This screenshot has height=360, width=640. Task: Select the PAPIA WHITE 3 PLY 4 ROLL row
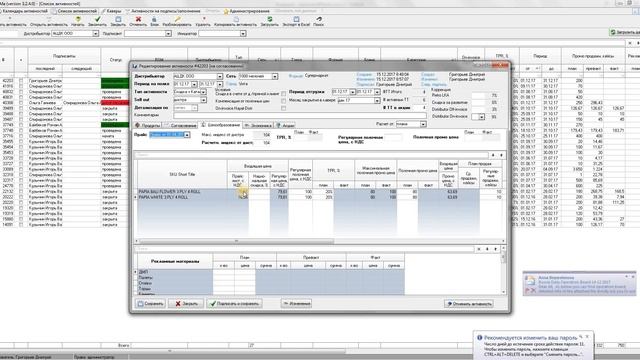pyautogui.click(x=319, y=197)
